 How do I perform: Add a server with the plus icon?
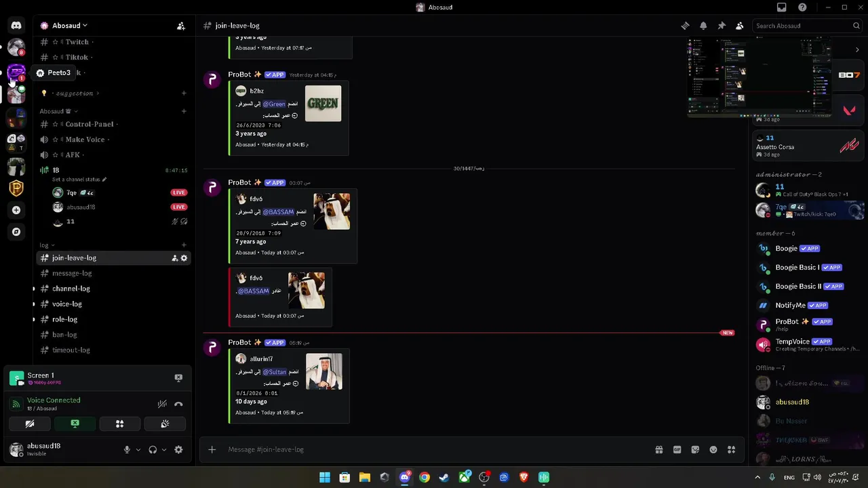(16, 210)
